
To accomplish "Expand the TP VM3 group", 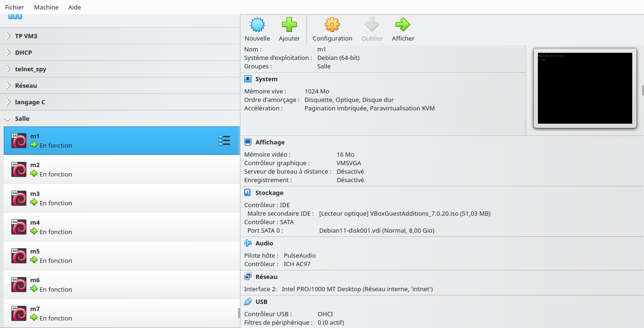I will (x=8, y=36).
